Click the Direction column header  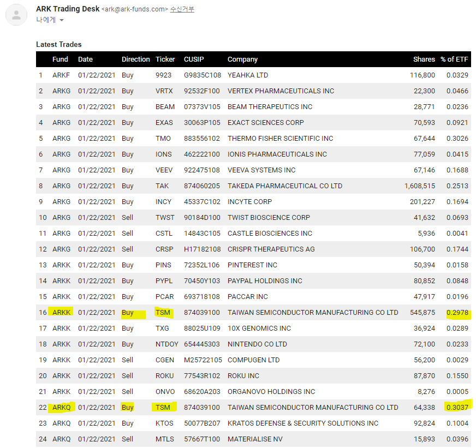point(136,59)
